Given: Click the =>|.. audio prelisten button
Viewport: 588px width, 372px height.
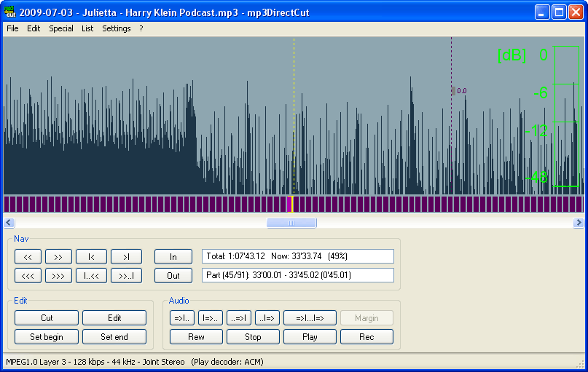Looking at the screenshot, I should pyautogui.click(x=182, y=318).
